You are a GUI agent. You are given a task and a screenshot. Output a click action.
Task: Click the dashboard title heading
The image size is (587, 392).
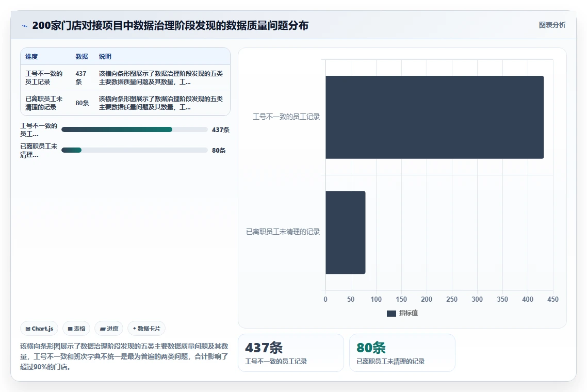click(x=170, y=25)
